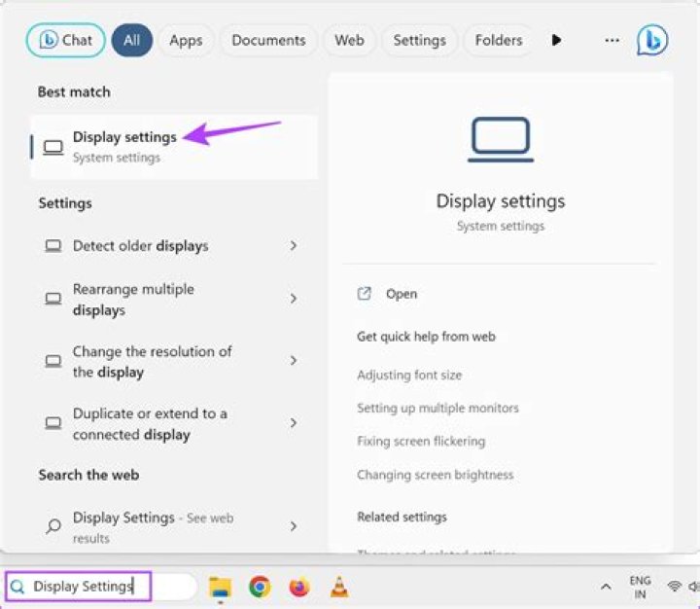This screenshot has width=700, height=609.
Task: Click the three-dots more options icon
Action: (x=612, y=41)
